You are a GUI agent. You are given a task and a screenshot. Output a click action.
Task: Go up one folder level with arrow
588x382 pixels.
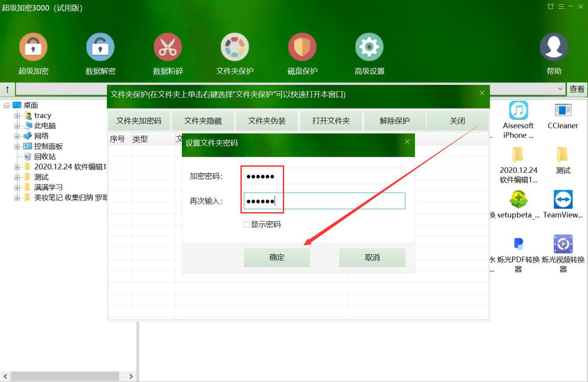pyautogui.click(x=7, y=89)
